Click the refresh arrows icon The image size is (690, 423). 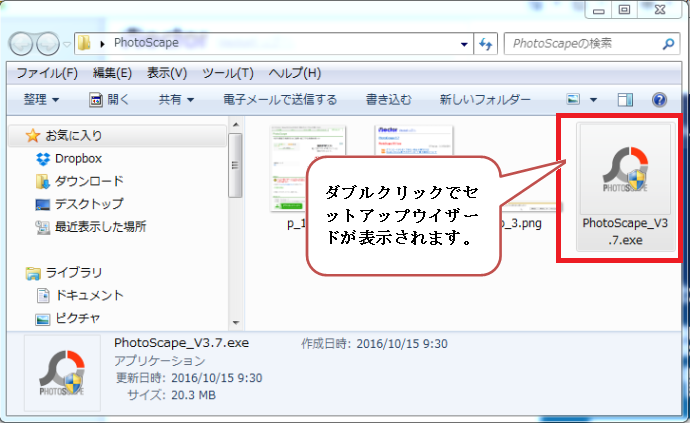(x=487, y=45)
